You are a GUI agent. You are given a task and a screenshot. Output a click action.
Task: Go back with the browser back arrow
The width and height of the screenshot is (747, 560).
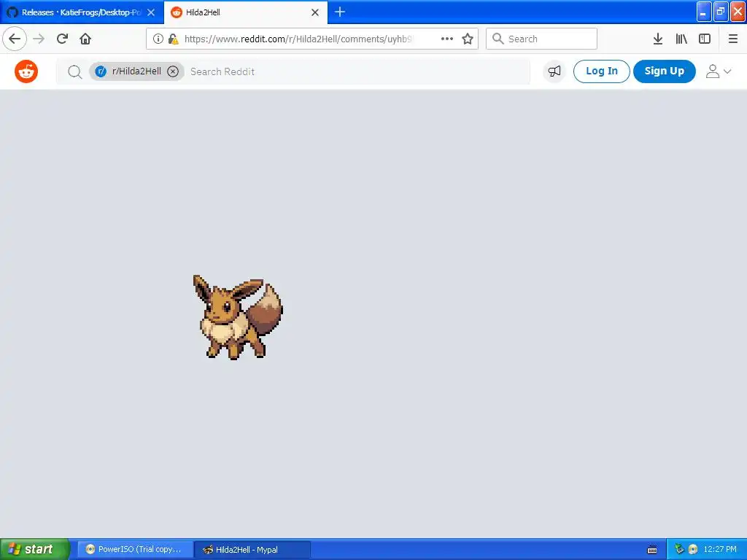click(x=15, y=39)
